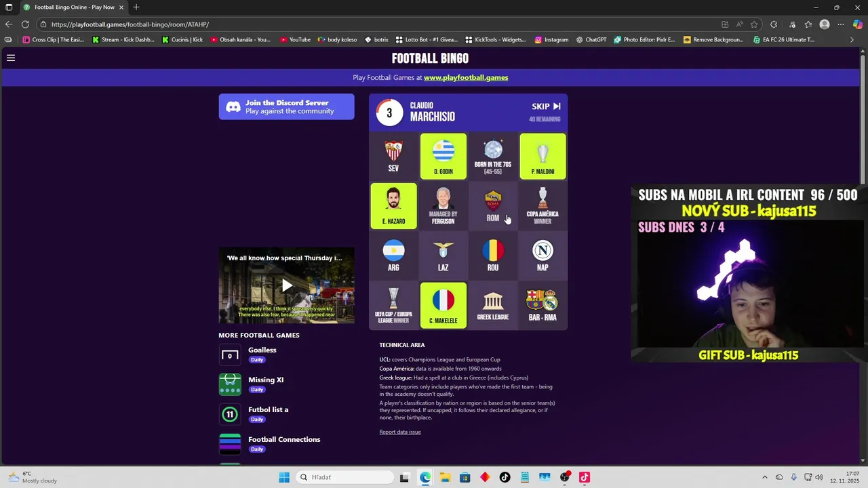Join the Discord Server banner
This screenshot has height=488, width=868.
pyautogui.click(x=286, y=106)
